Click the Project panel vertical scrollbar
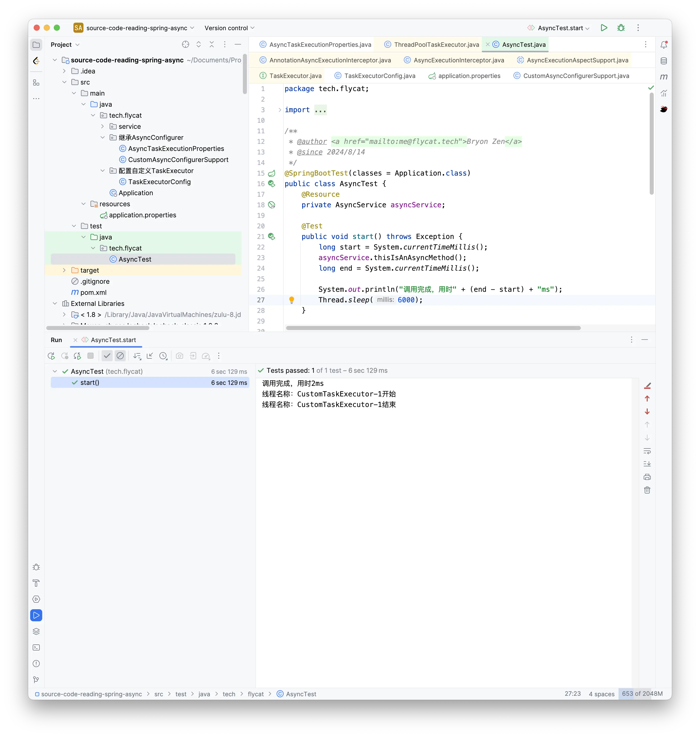Viewport: 700px width, 737px height. (245, 74)
